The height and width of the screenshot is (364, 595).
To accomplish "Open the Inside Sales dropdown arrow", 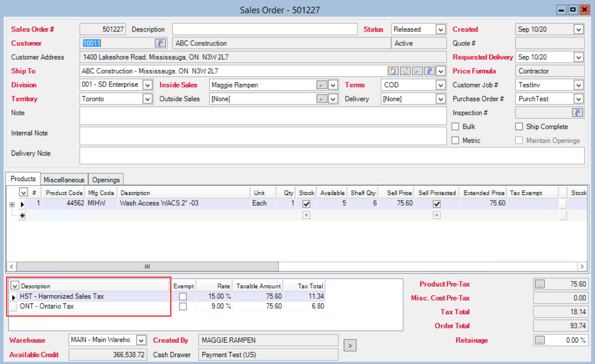I will tap(333, 85).
